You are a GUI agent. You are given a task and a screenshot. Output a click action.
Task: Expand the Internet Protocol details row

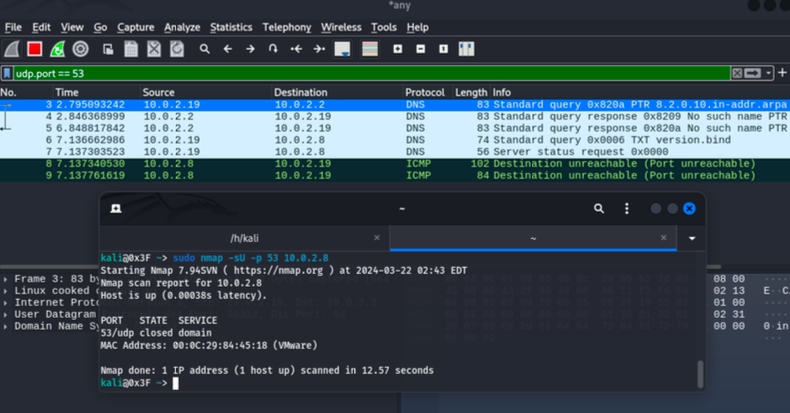(6, 303)
